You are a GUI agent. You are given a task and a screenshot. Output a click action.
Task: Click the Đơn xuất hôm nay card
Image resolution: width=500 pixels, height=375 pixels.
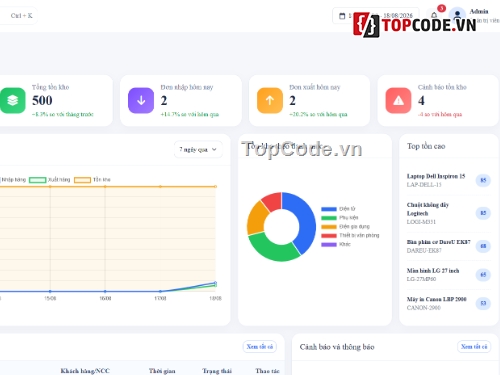click(x=309, y=100)
